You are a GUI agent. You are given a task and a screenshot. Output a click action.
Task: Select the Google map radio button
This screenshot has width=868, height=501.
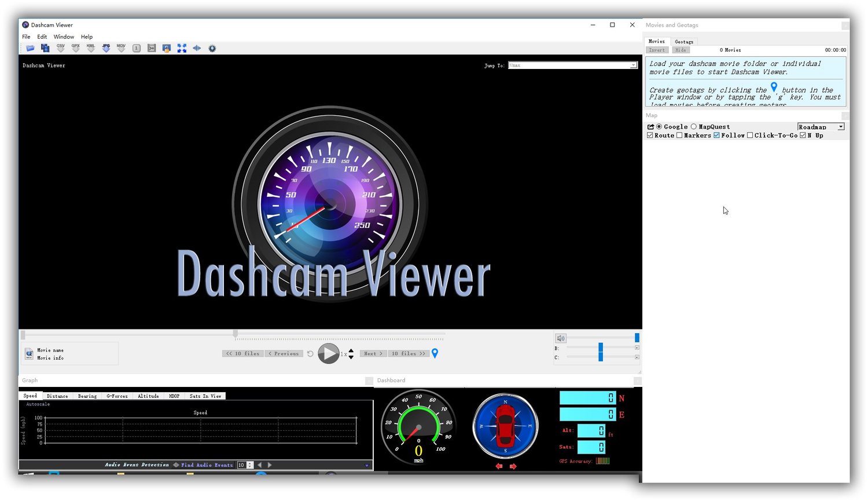point(659,127)
